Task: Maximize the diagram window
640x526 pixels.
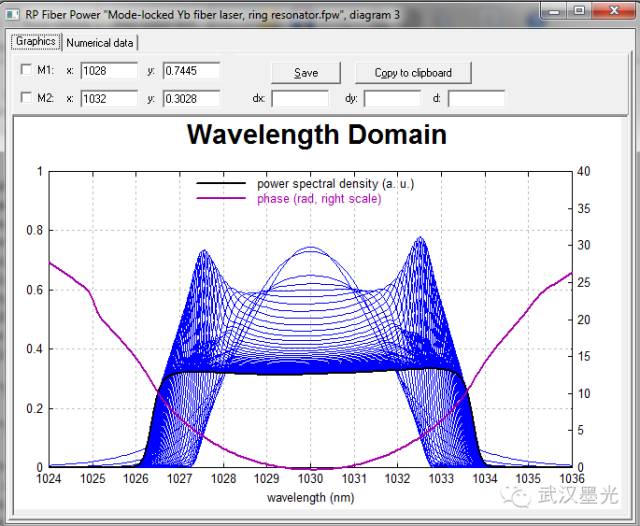Action: point(578,11)
